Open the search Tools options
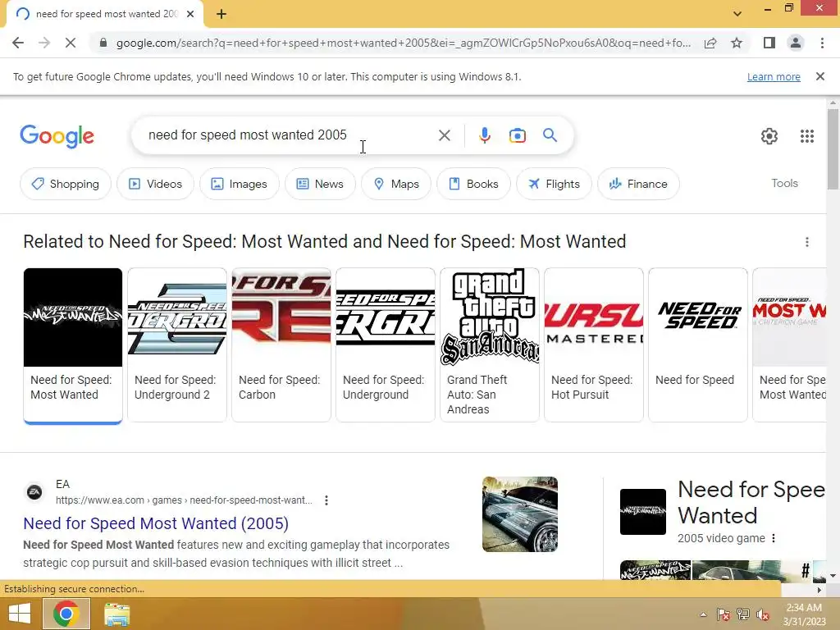The height and width of the screenshot is (630, 840). click(784, 183)
